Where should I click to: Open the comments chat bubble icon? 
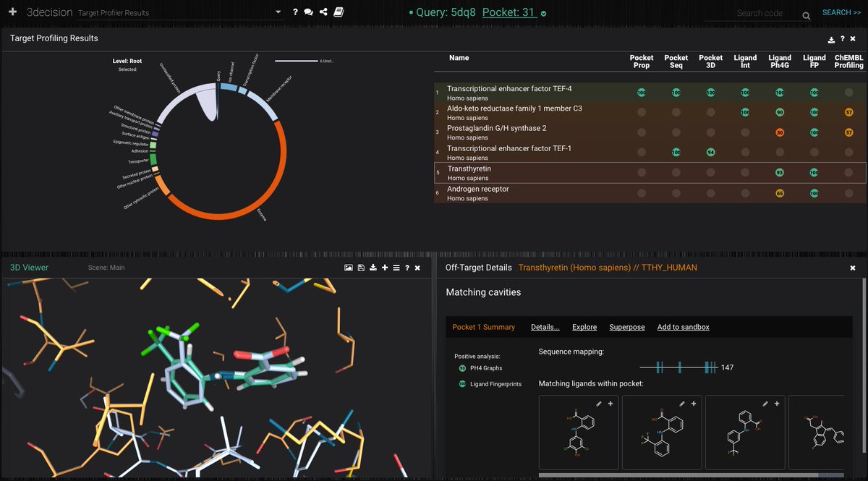point(309,12)
